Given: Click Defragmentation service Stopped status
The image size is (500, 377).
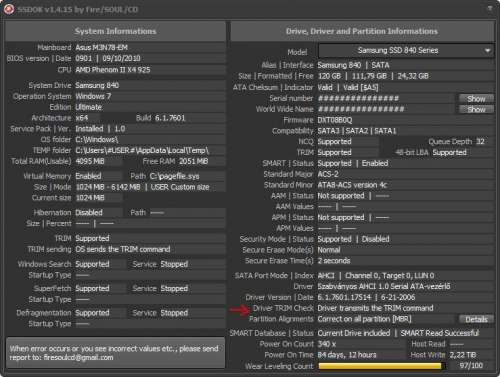Looking at the screenshot, I should (174, 313).
